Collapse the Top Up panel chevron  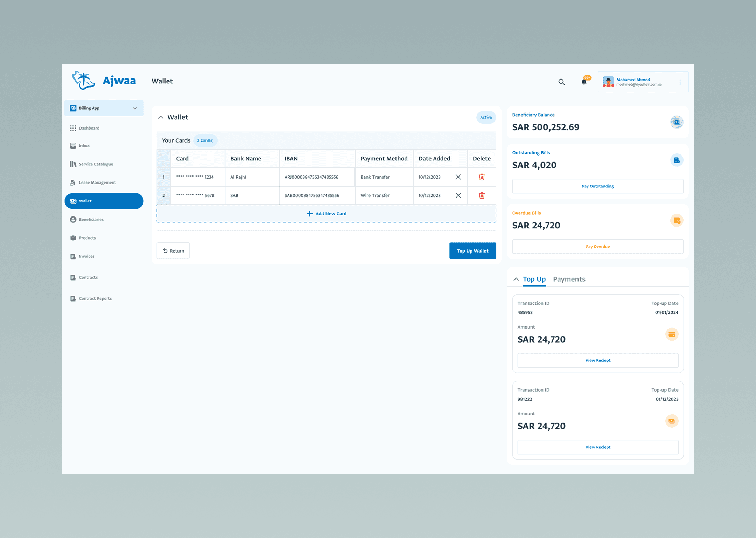click(x=516, y=279)
